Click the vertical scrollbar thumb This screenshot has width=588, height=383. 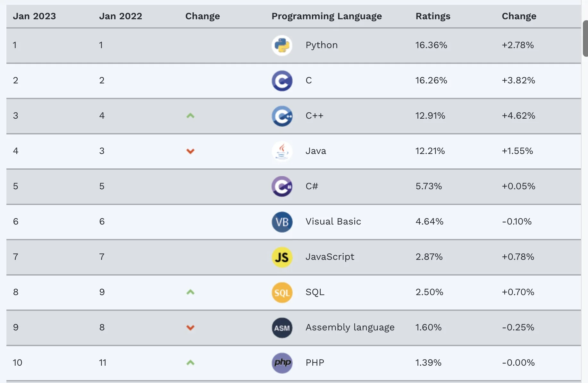[585, 38]
